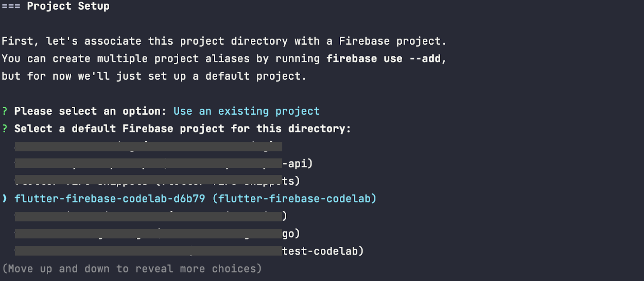Choose the redacted project ending in "ts)"
644x281 pixels.
pyautogui.click(x=157, y=181)
